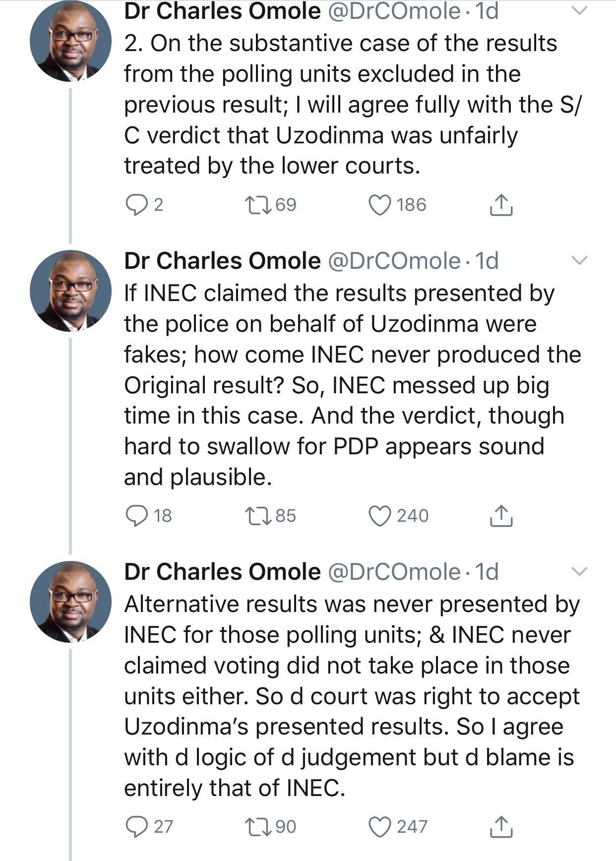Like the tweet with 240 likes

coord(380,516)
